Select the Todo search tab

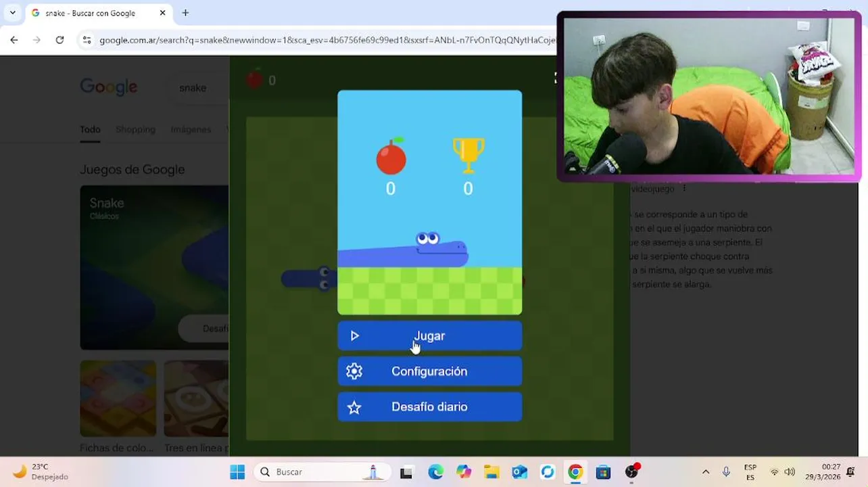90,129
